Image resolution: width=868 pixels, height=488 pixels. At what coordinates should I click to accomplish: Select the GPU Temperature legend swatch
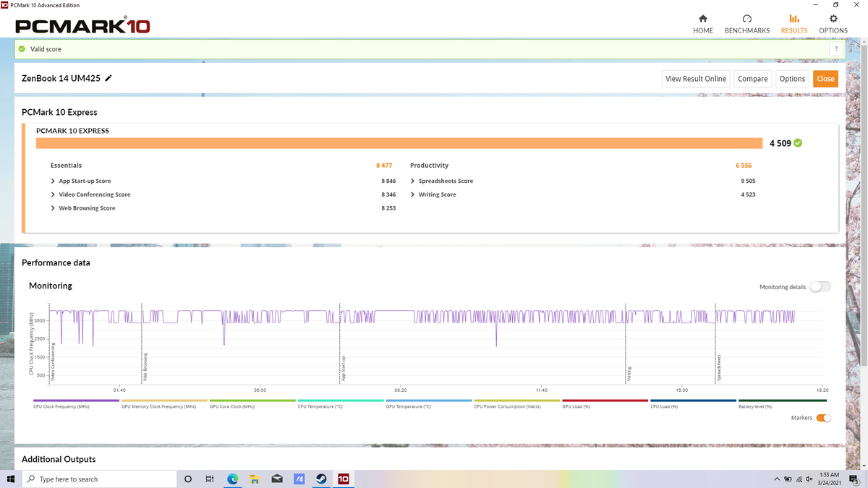click(429, 401)
